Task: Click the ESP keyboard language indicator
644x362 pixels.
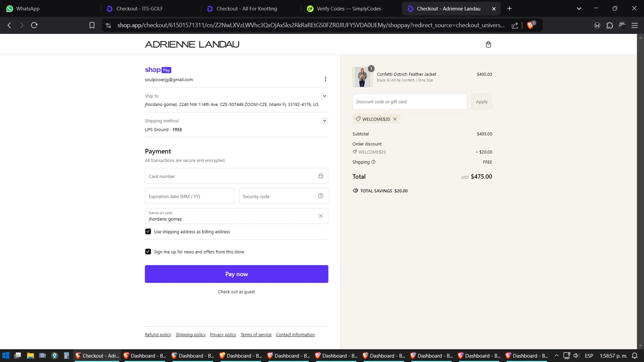Action: (589, 356)
